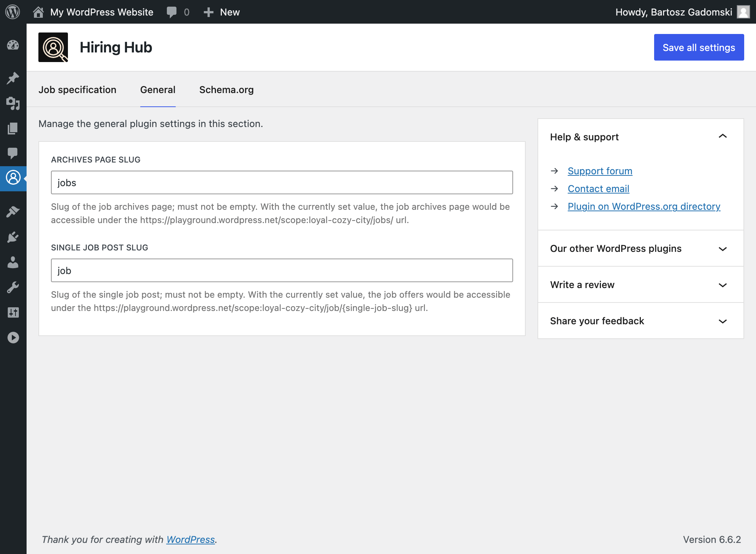Expand the Our other WordPress plugins section
This screenshot has height=554, width=756.
click(640, 248)
